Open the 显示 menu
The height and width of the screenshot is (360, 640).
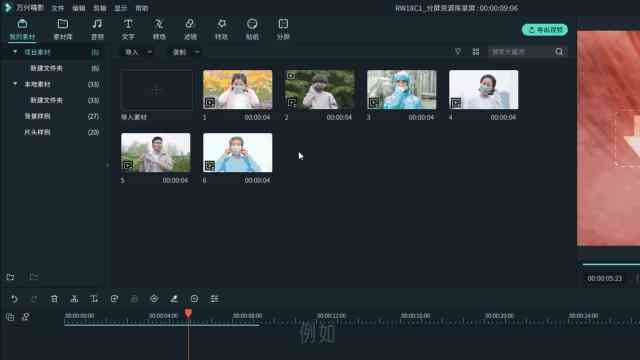pos(121,8)
